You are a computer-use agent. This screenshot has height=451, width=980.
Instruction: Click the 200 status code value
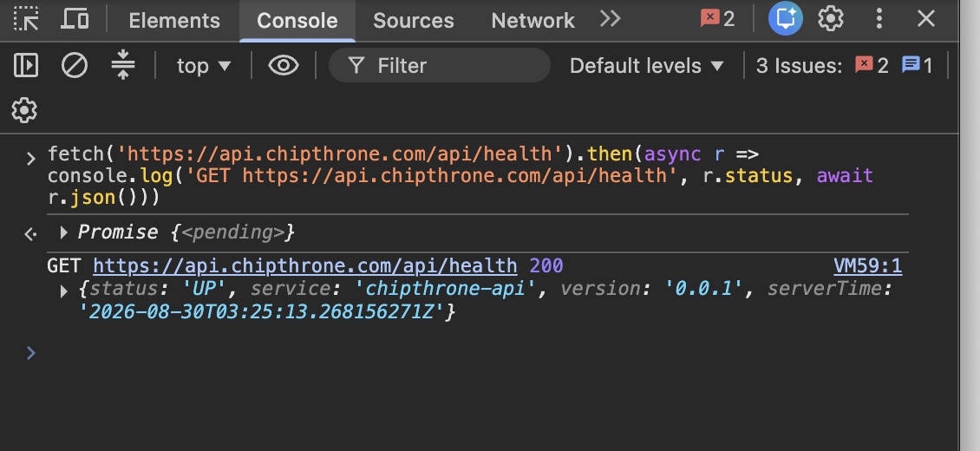[546, 266]
